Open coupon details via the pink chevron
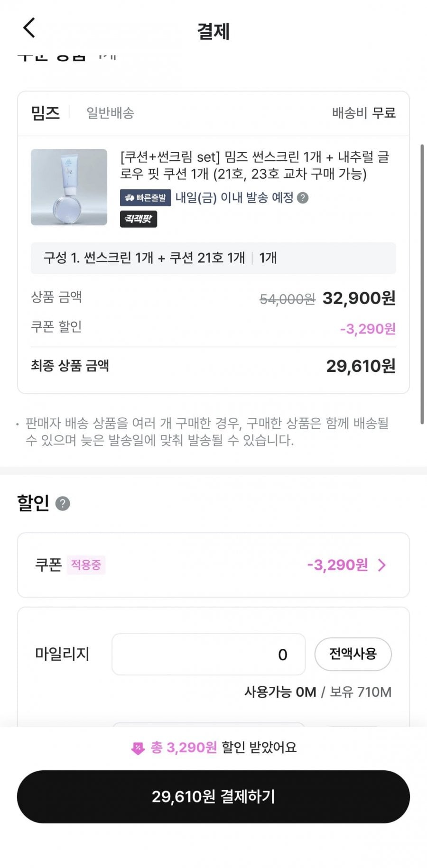Viewport: 427px width, 868px height. coord(382,565)
